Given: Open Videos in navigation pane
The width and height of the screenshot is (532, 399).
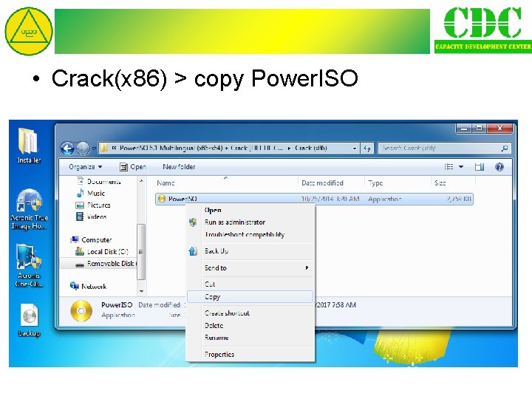Looking at the screenshot, I should pyautogui.click(x=92, y=216).
